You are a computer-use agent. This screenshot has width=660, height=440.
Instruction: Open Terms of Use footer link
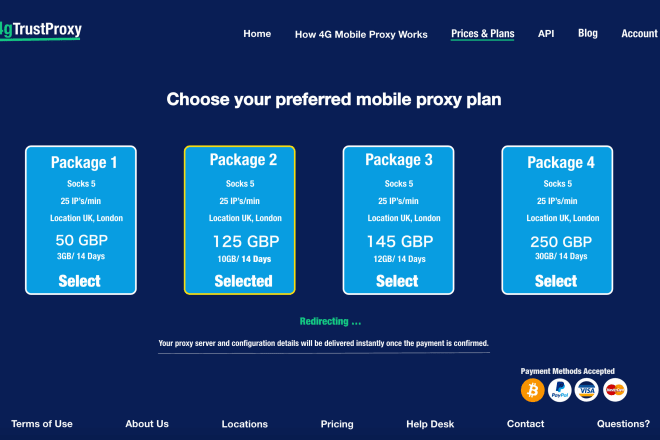tap(42, 424)
